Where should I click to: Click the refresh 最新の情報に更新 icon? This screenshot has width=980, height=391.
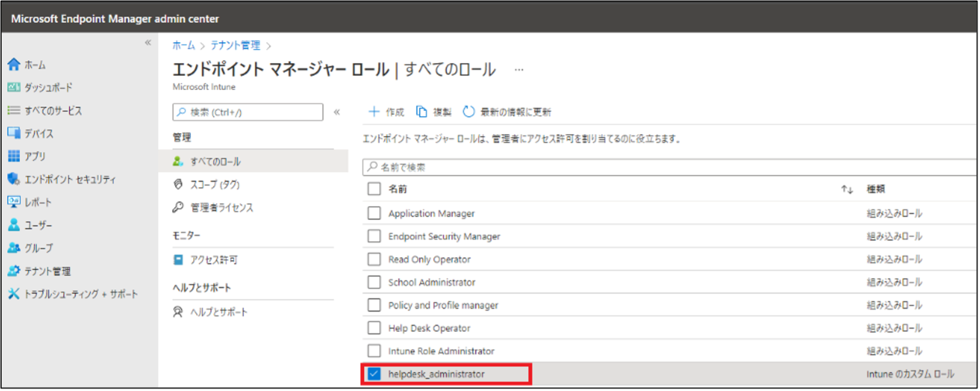[x=469, y=112]
